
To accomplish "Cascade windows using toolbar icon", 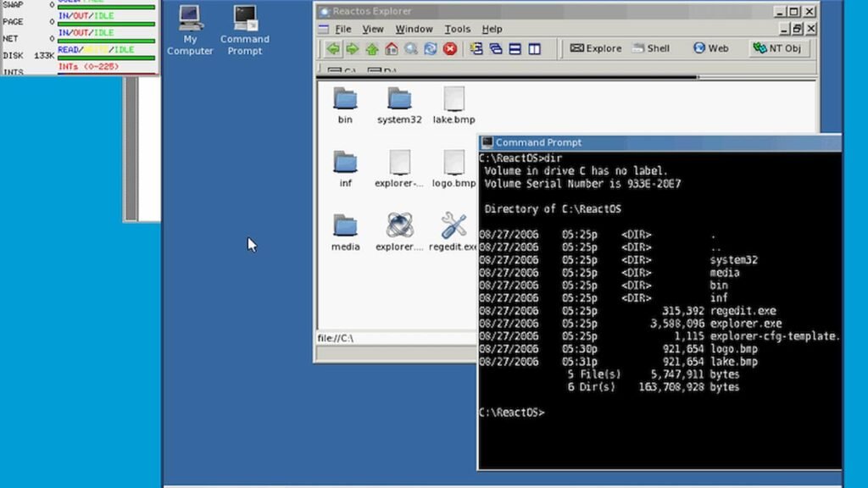I will pyautogui.click(x=495, y=49).
